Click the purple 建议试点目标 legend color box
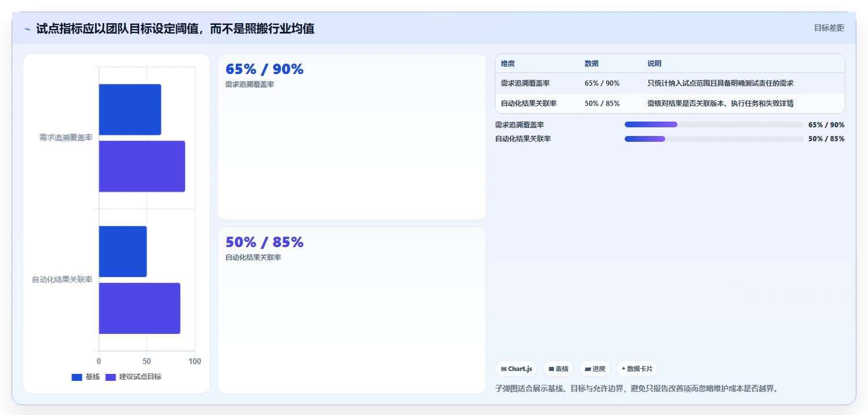Screen dimensions: 868x415 pos(111,377)
